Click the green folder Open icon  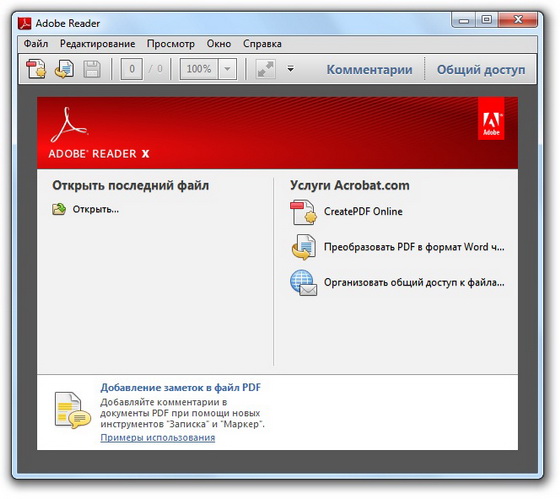click(x=59, y=209)
